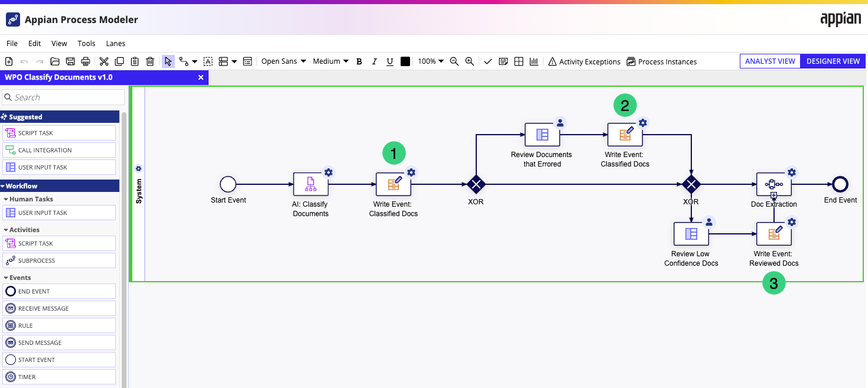Screen dimensions: 868x388
Task: Open the Lanes menu
Action: (116, 43)
